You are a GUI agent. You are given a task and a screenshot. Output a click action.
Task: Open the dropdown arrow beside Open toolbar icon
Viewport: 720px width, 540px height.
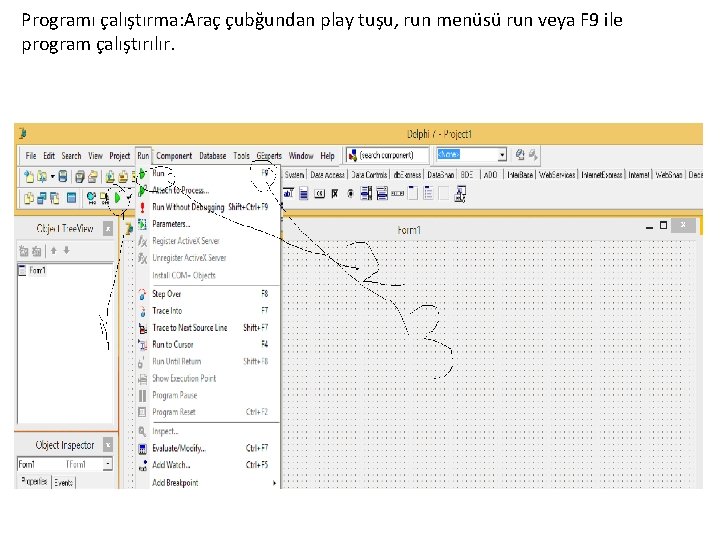point(53,177)
